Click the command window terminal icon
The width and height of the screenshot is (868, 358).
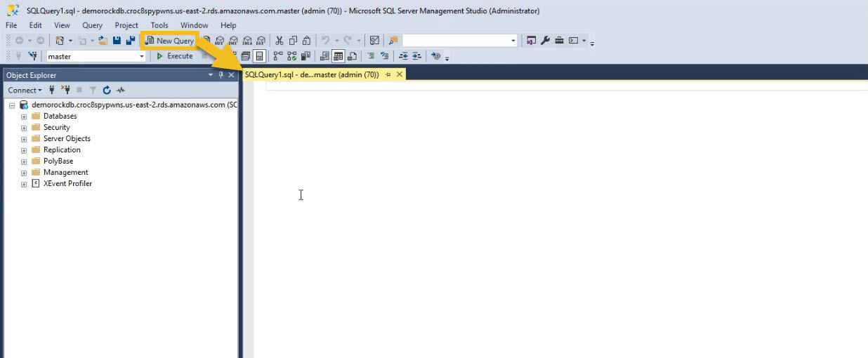pyautogui.click(x=574, y=41)
